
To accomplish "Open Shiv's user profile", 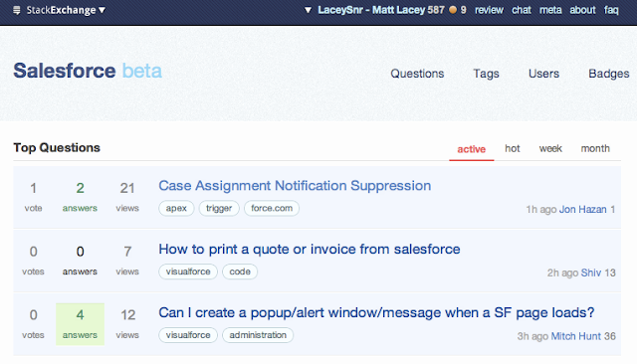I will pos(590,273).
